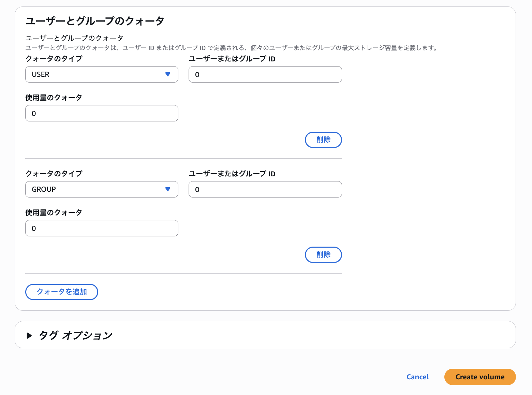Focus the 使用量のクォータ field under GROUP
This screenshot has width=532, height=395.
coord(102,228)
